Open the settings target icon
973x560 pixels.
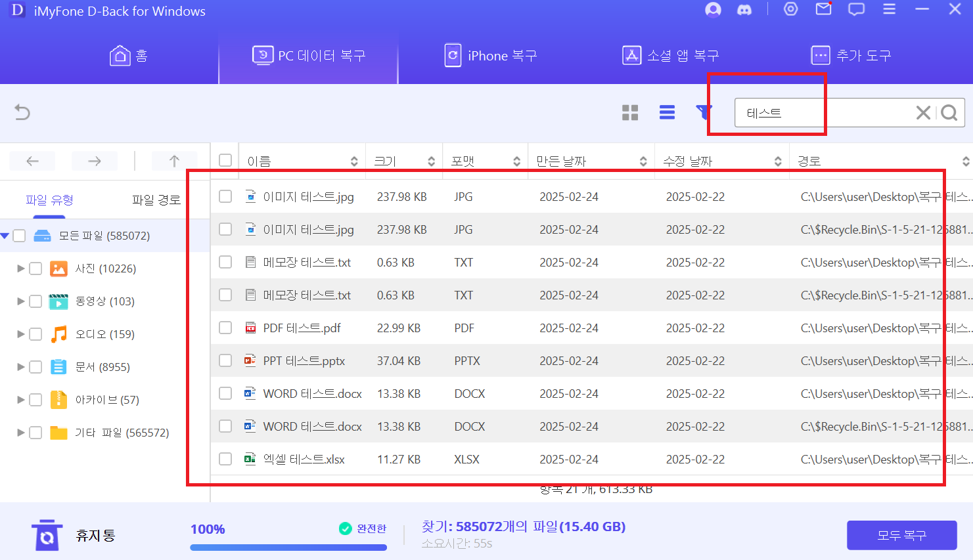point(791,9)
